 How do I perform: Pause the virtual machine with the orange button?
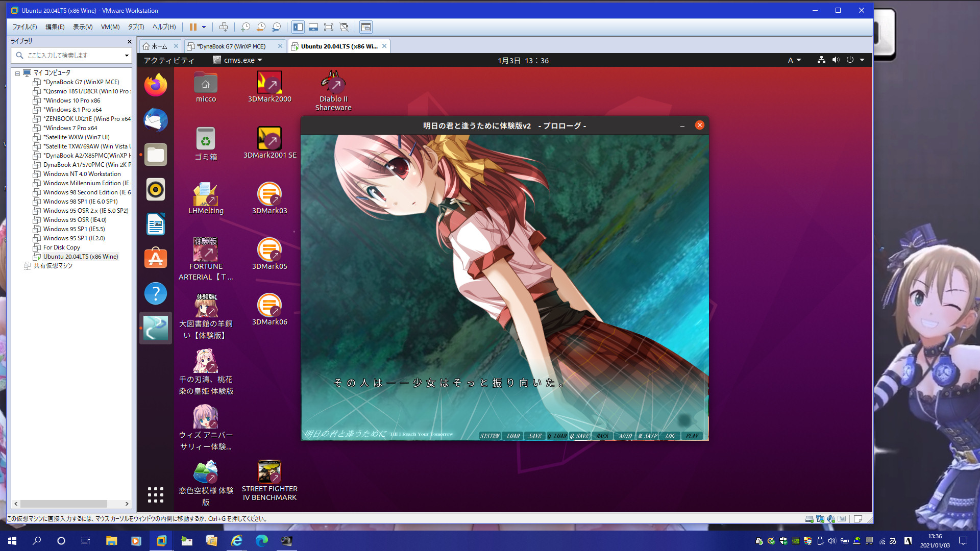pyautogui.click(x=193, y=27)
